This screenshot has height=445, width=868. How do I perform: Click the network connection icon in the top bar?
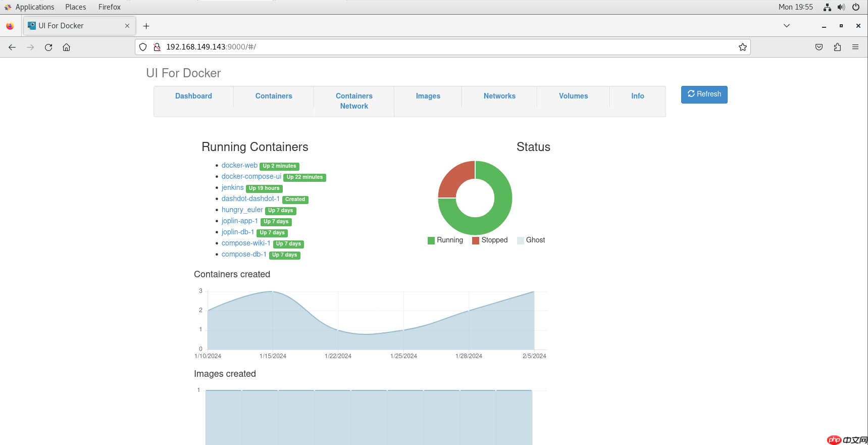click(x=827, y=7)
